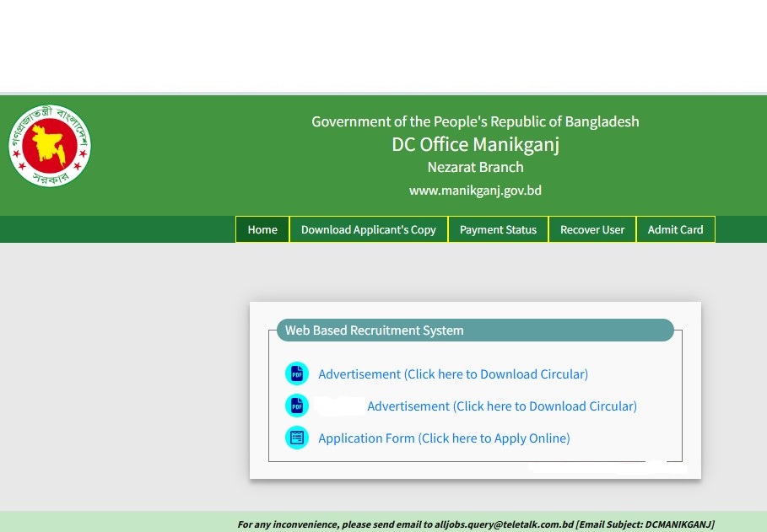Click the form icon beside Application Form
Image resolution: width=767 pixels, height=532 pixels.
[x=297, y=438]
